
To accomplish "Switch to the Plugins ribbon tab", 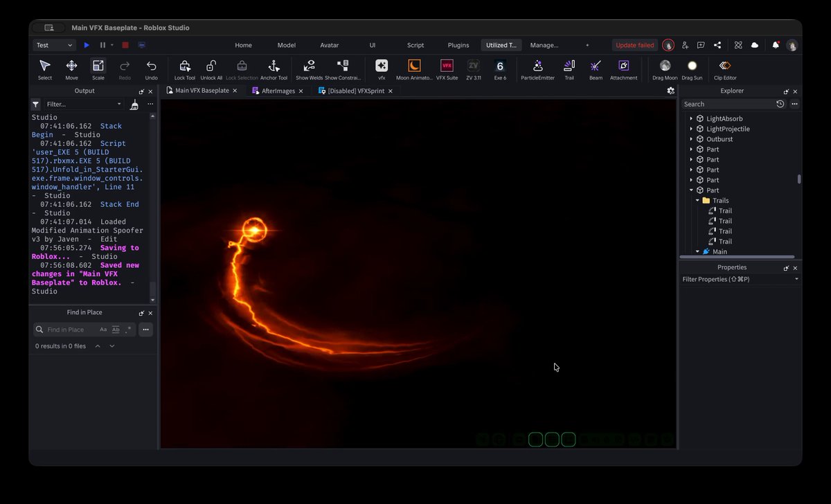I will click(x=458, y=45).
